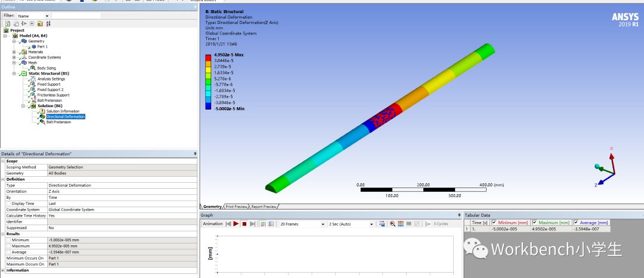Select Bolt Pretension under Static Structural
The image size is (644, 278).
[x=49, y=101]
